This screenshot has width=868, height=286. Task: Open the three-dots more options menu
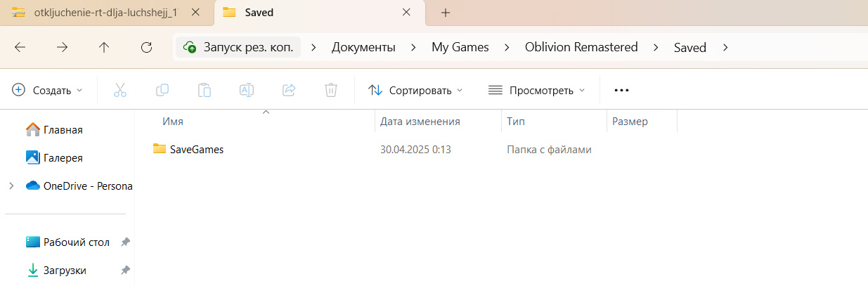click(x=621, y=90)
